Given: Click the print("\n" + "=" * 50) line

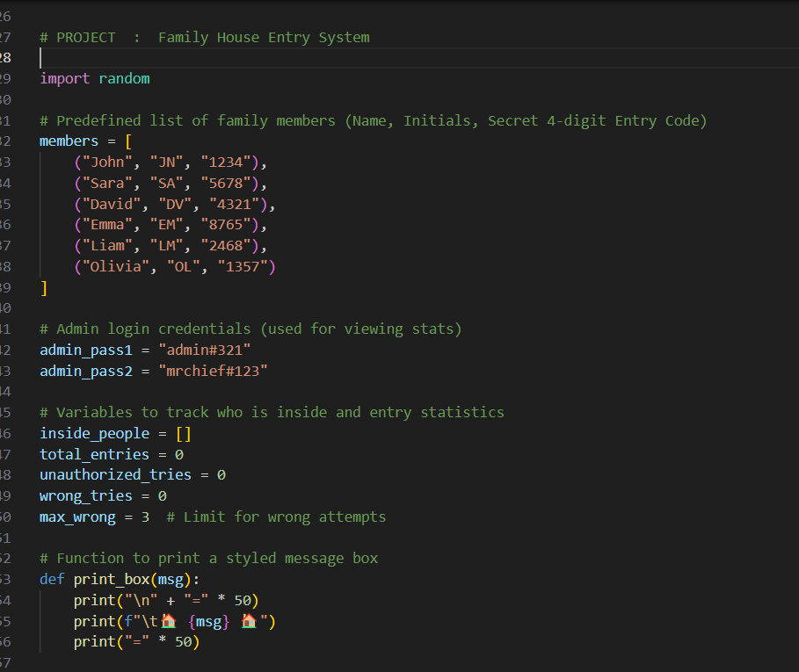Looking at the screenshot, I should [166, 601].
